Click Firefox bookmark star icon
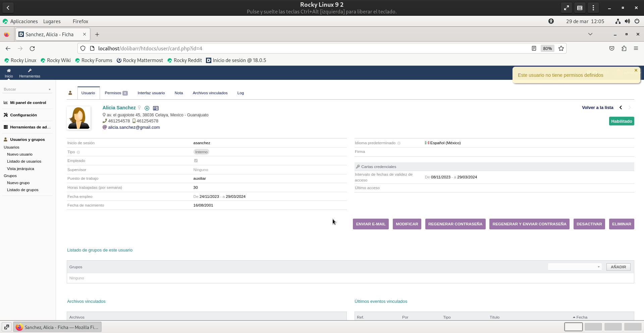The width and height of the screenshot is (644, 333). point(561,48)
